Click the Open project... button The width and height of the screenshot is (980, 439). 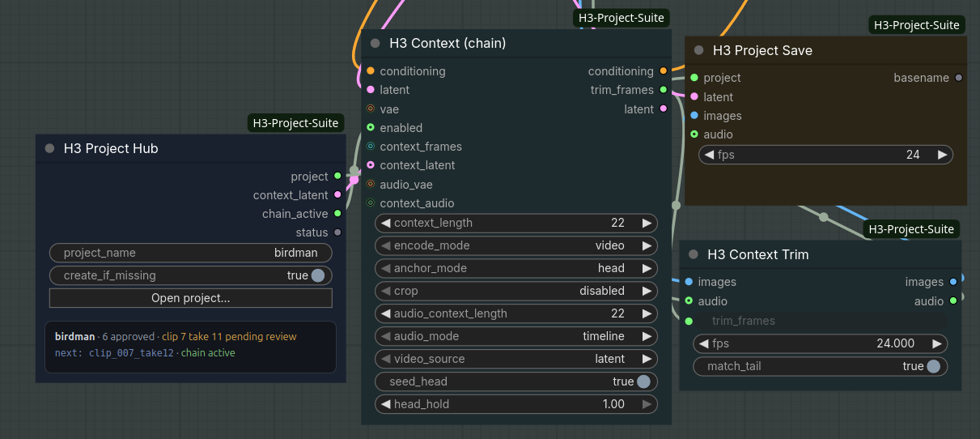(191, 298)
